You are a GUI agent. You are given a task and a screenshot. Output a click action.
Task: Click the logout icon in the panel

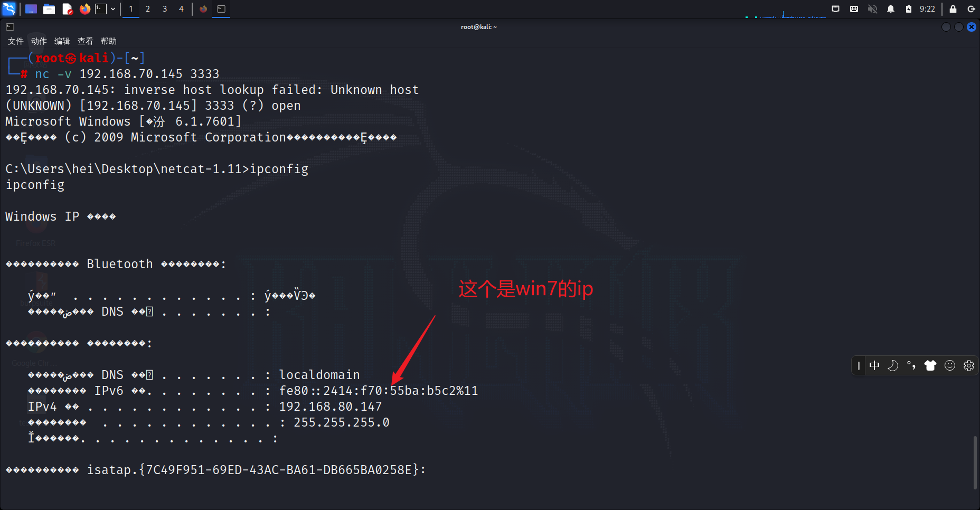(x=972, y=9)
